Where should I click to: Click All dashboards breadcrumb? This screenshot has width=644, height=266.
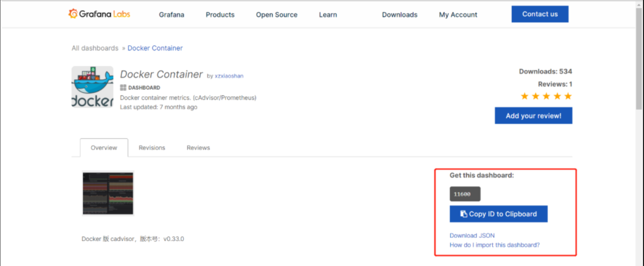coord(95,48)
